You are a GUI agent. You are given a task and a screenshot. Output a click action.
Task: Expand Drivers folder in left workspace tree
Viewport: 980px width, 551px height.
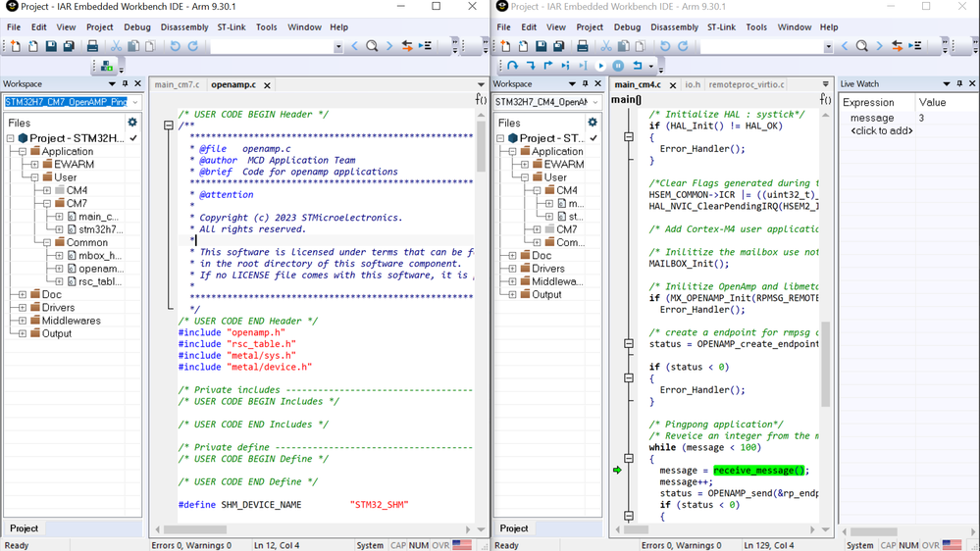pyautogui.click(x=23, y=307)
